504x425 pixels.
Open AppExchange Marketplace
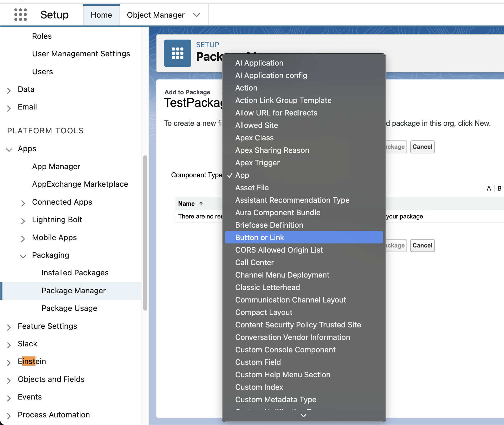pos(80,184)
